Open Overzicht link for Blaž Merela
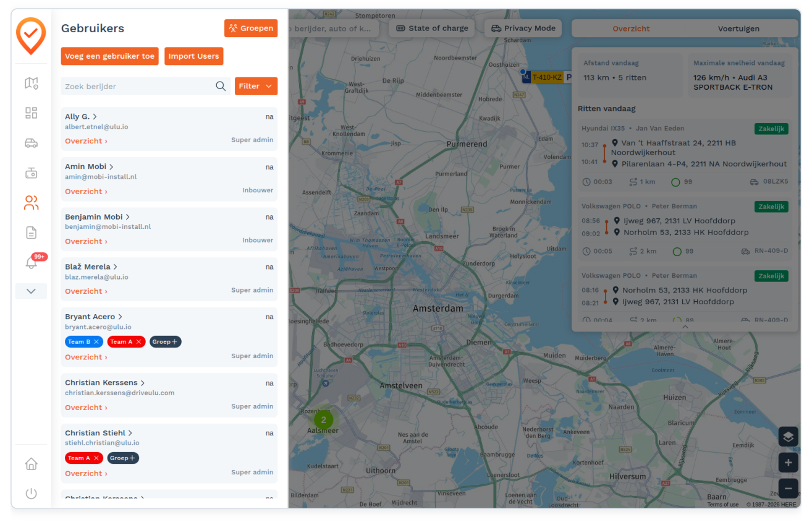The width and height of the screenshot is (812, 522). tap(86, 291)
